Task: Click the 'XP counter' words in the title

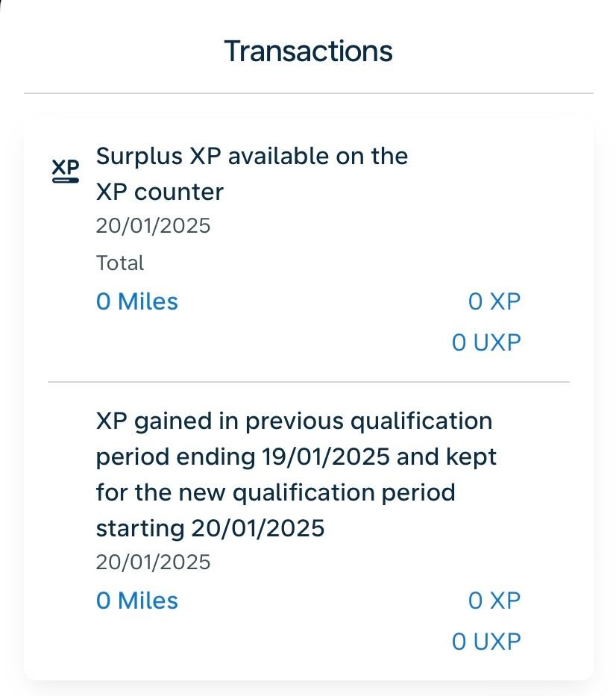Action: tap(160, 192)
